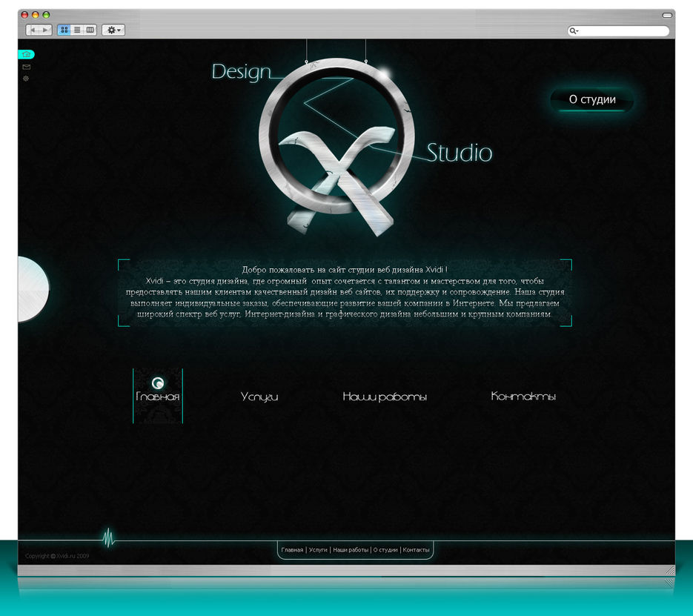This screenshot has height=616, width=693.
Task: Switch to list view
Action: tap(77, 30)
